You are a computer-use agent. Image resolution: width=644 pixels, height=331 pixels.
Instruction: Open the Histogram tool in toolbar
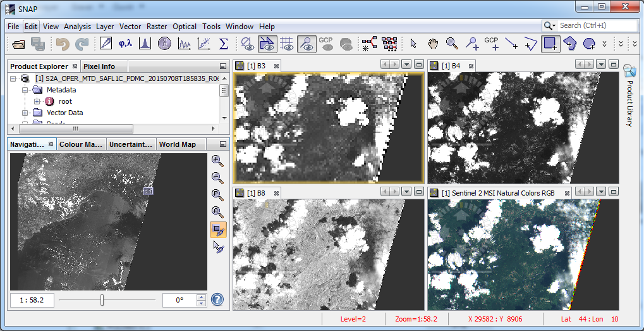[145, 44]
